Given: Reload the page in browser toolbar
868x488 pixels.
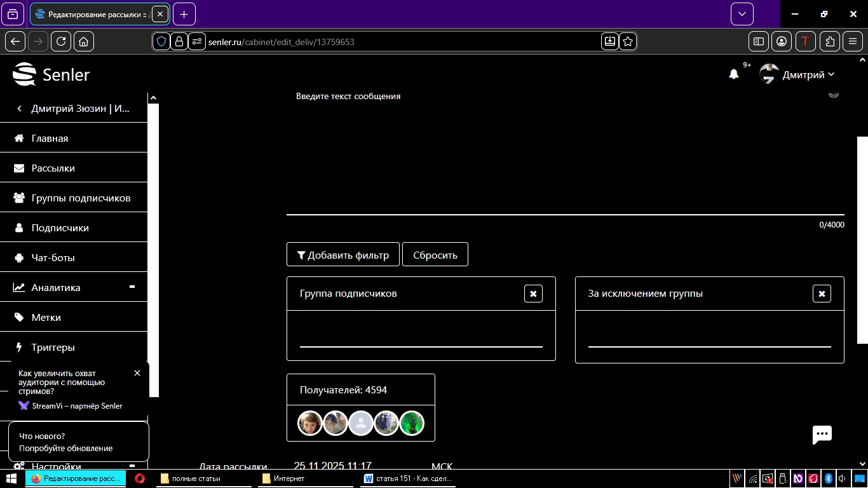Looking at the screenshot, I should 61,41.
